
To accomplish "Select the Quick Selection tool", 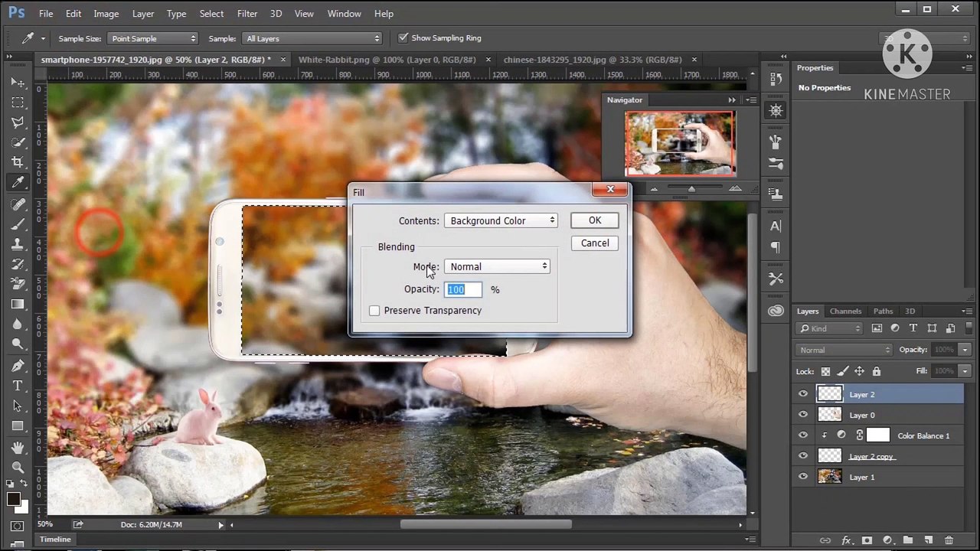I will tap(17, 142).
